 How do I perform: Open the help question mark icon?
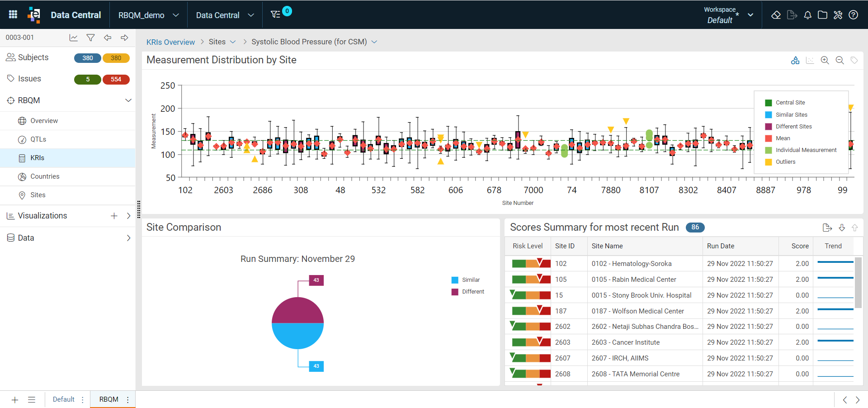[853, 15]
